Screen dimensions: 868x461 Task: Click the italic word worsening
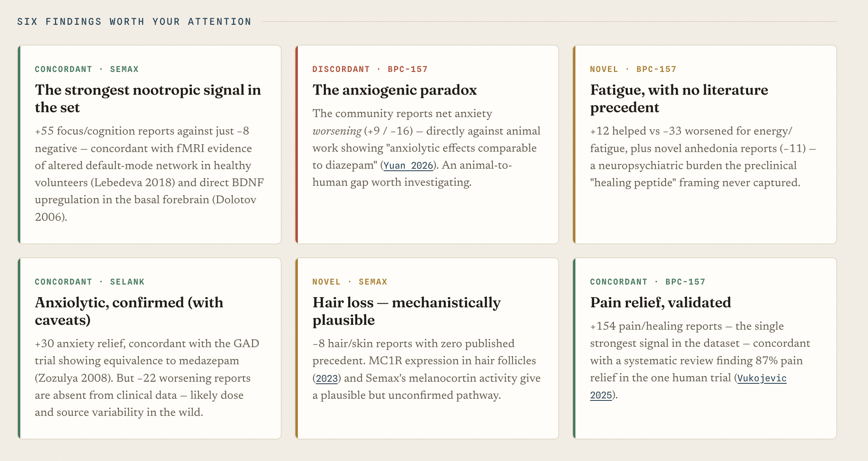click(x=337, y=131)
